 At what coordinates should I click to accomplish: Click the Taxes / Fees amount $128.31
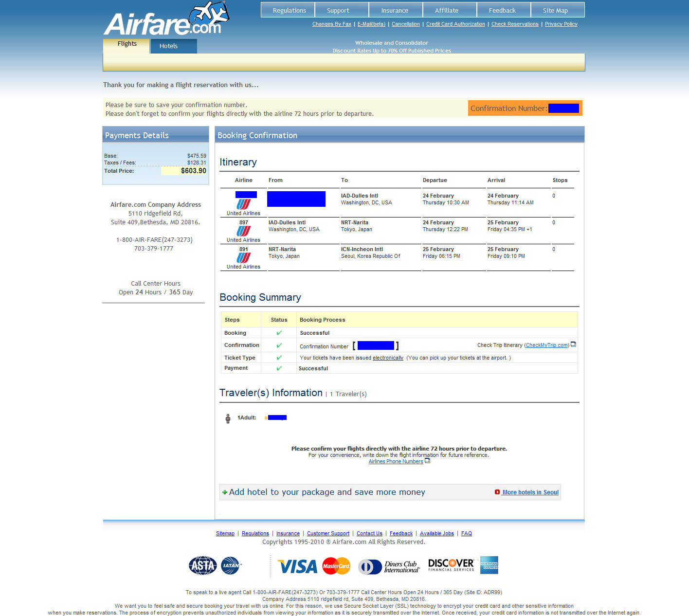197,163
